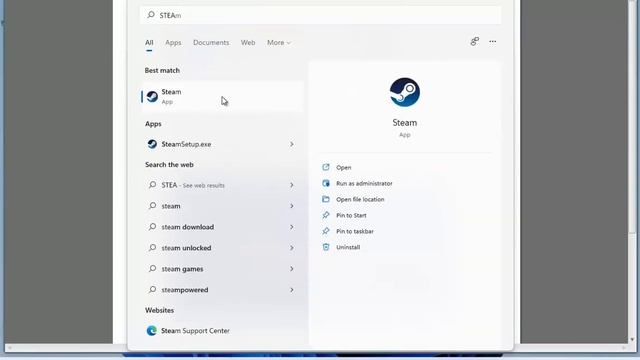Viewport: 640px width, 360px height.
Task: Choose Pin to Start
Action: click(x=351, y=215)
